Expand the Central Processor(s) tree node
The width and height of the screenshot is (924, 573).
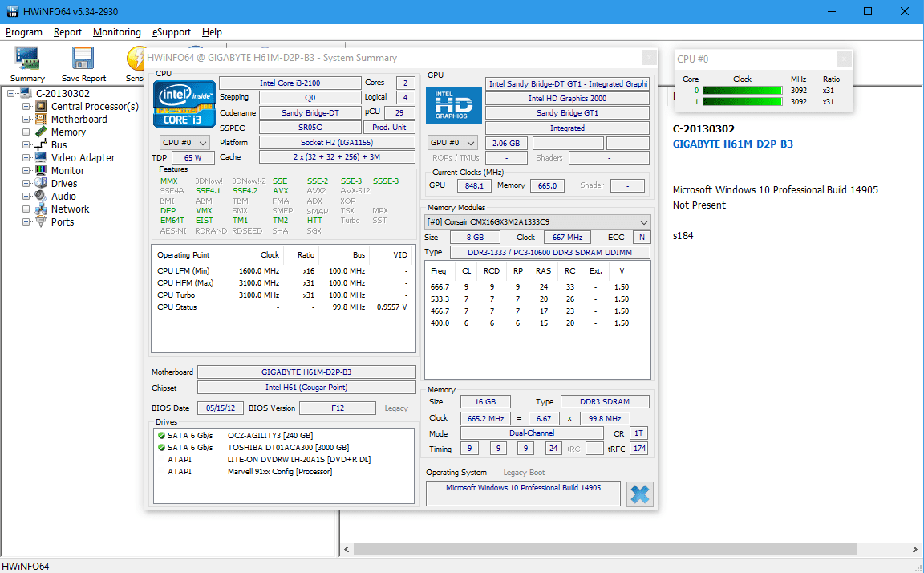26,107
